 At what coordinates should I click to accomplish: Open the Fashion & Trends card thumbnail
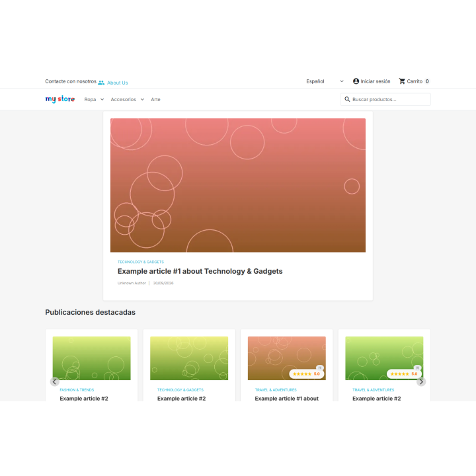(x=91, y=358)
